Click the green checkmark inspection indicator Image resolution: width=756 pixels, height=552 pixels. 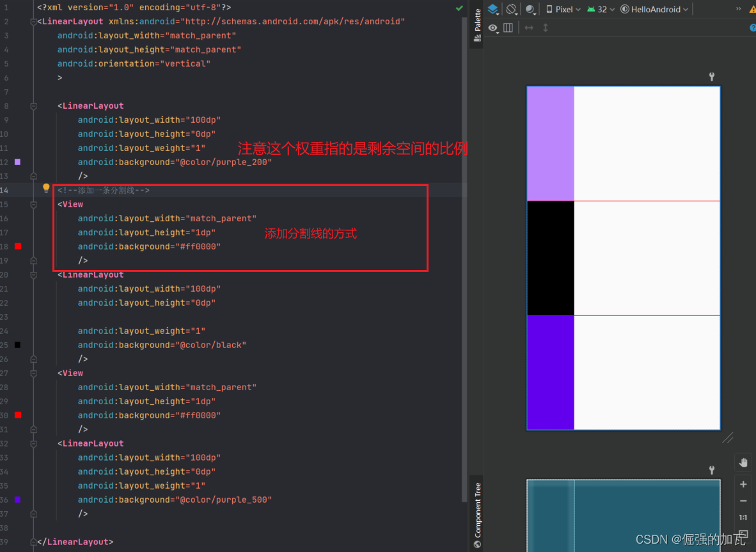(459, 8)
